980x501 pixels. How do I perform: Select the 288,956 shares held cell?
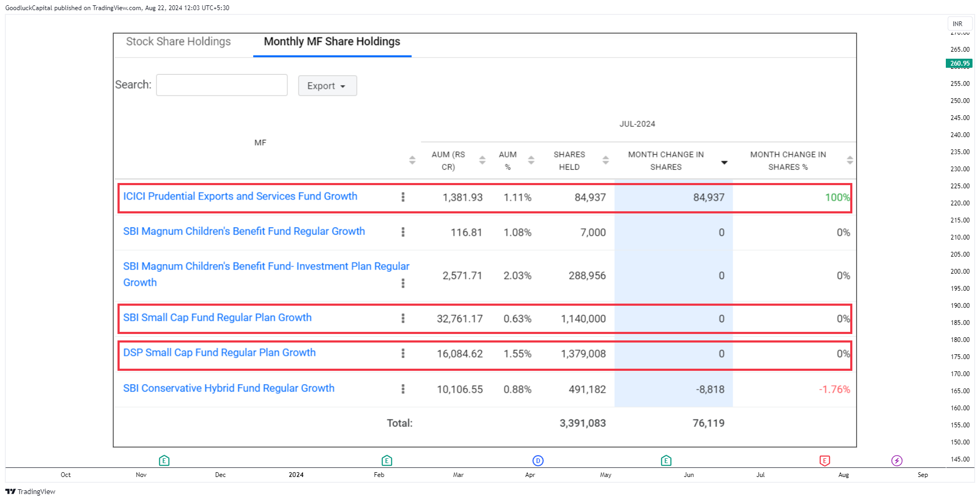587,276
